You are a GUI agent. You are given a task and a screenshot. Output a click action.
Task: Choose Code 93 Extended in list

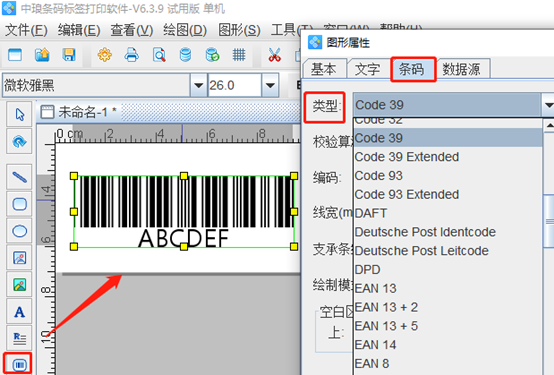pyautogui.click(x=448, y=194)
